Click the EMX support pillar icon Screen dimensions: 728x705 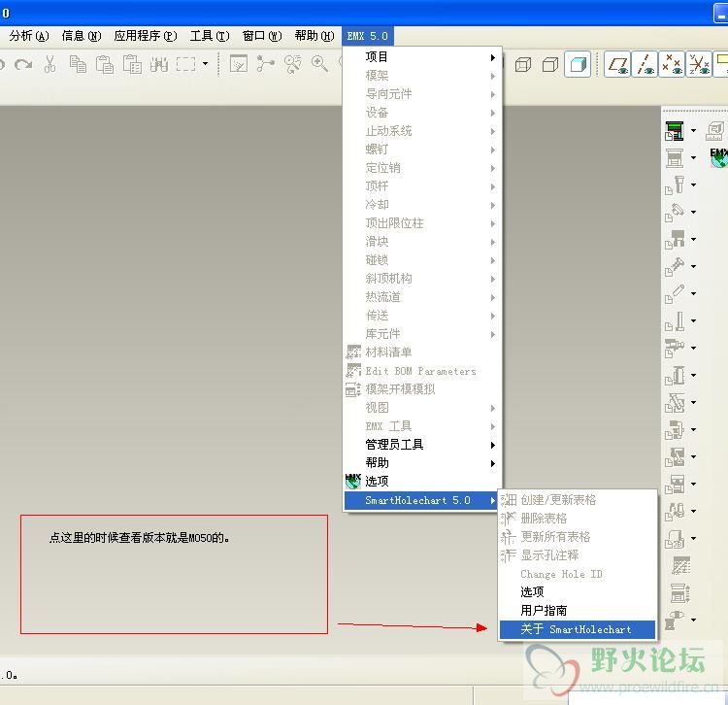coord(675,239)
